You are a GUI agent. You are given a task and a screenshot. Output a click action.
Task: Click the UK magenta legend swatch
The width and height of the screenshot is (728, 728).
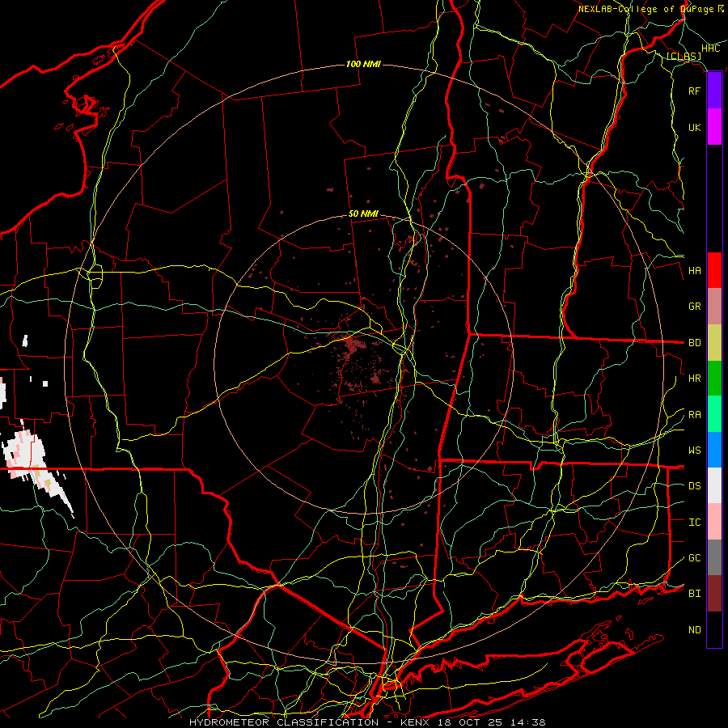click(714, 127)
